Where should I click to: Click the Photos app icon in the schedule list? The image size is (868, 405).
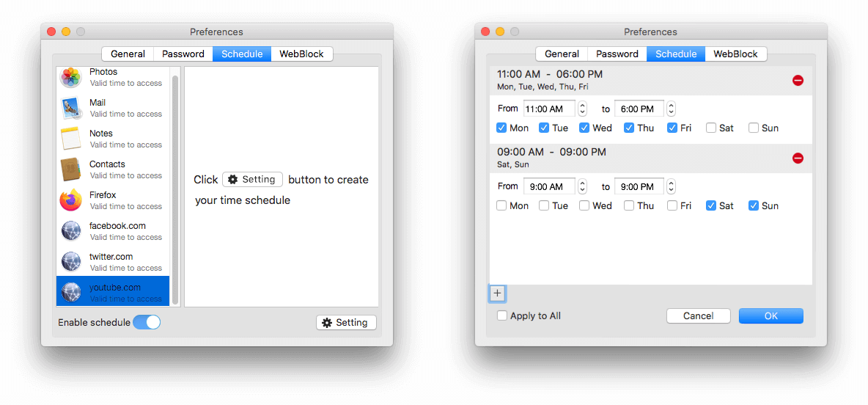coord(71,77)
